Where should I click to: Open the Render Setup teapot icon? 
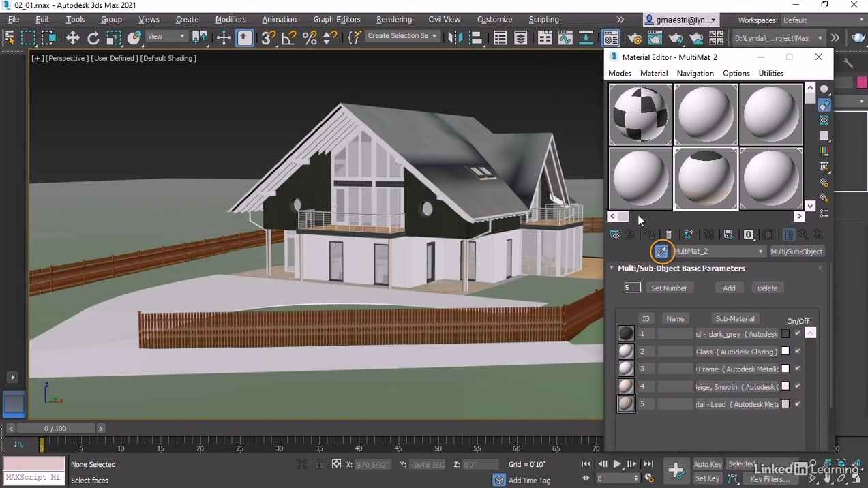634,38
